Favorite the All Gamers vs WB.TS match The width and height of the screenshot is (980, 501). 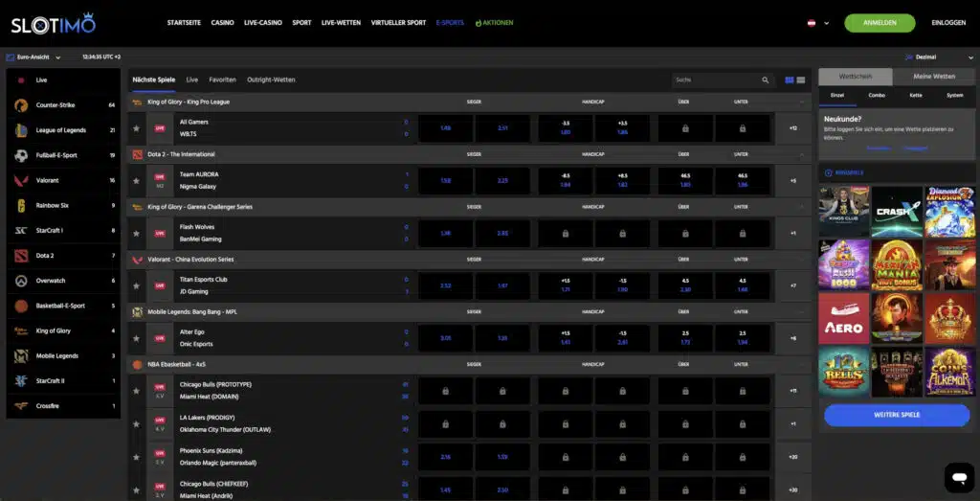pos(136,128)
